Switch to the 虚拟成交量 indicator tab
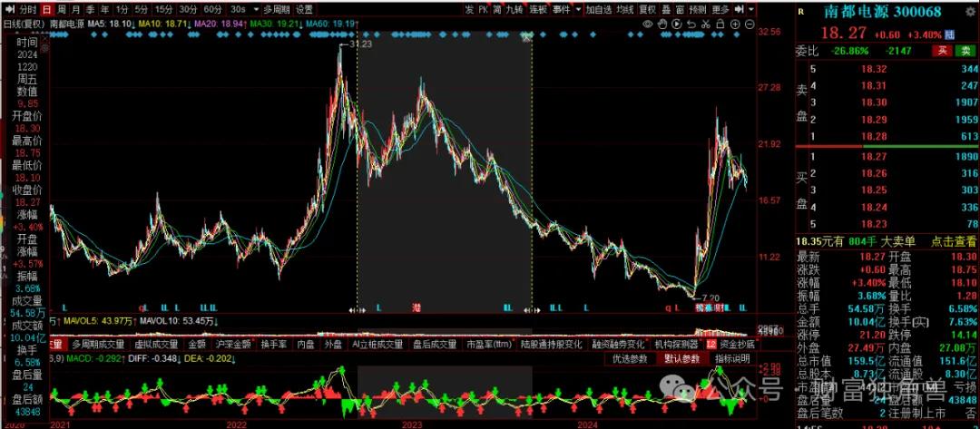The height and width of the screenshot is (429, 980). click(x=156, y=344)
